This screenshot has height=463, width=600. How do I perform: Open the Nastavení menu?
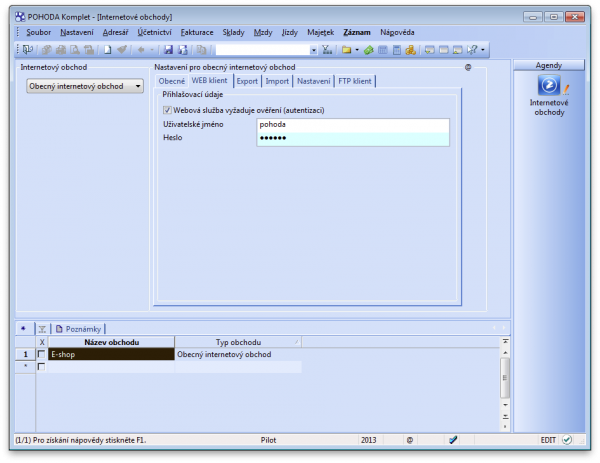pyautogui.click(x=77, y=33)
